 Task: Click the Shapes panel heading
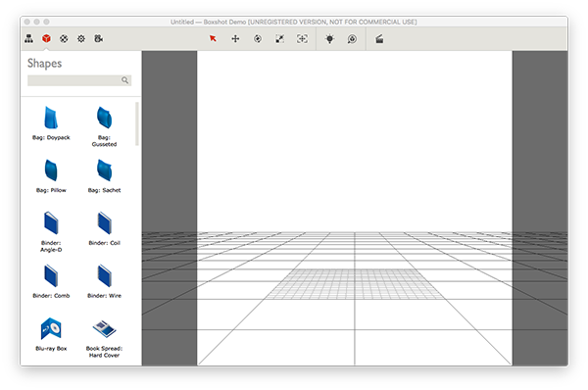(45, 63)
